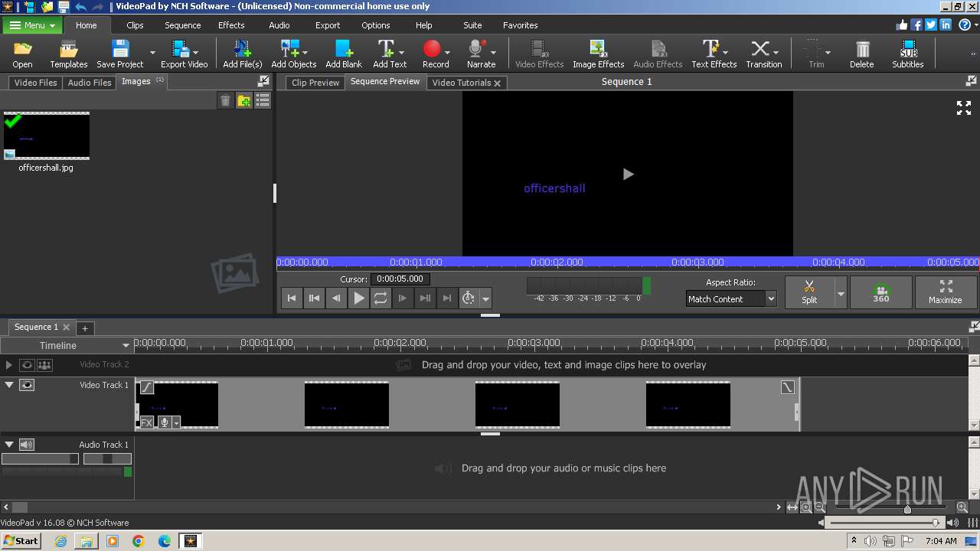Click the clip microphone icon on the timeline

[x=164, y=422]
